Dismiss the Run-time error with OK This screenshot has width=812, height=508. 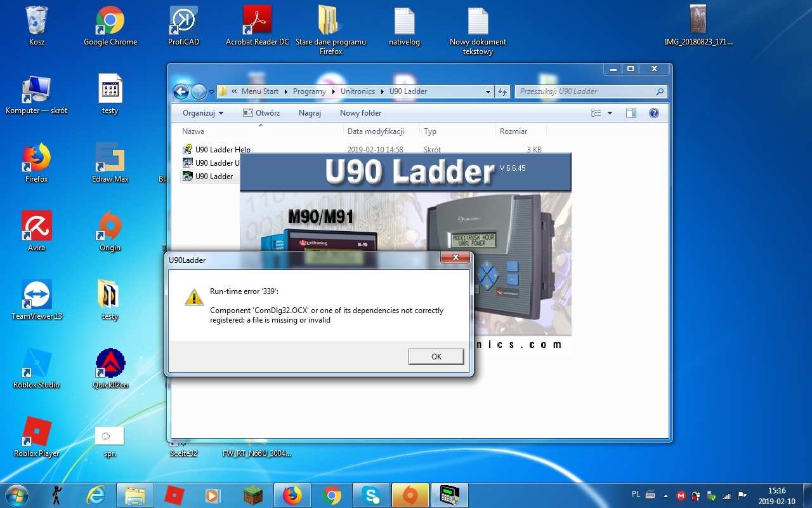click(x=436, y=356)
